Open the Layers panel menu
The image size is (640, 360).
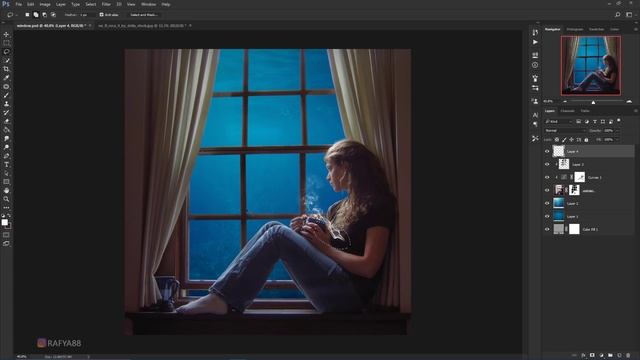click(636, 111)
